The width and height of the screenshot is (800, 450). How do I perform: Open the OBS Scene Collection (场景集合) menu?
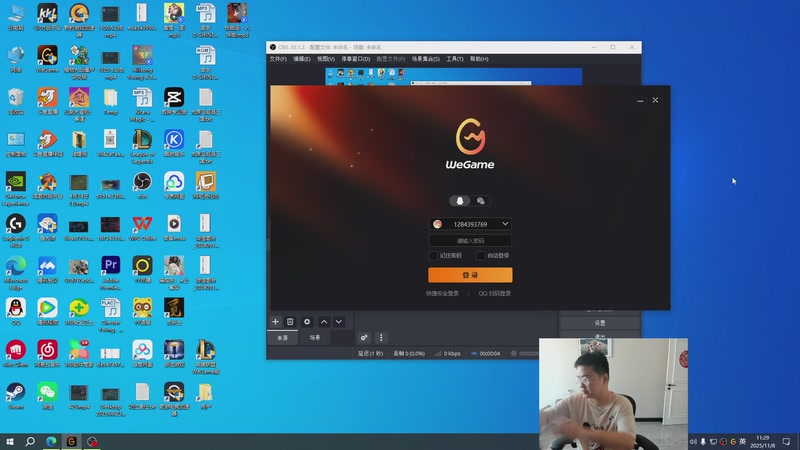(426, 59)
